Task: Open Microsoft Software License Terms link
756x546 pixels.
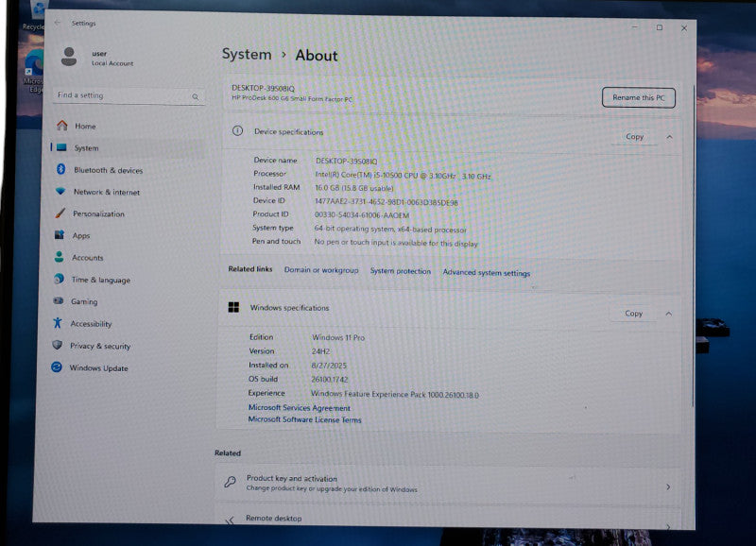Action: click(304, 419)
